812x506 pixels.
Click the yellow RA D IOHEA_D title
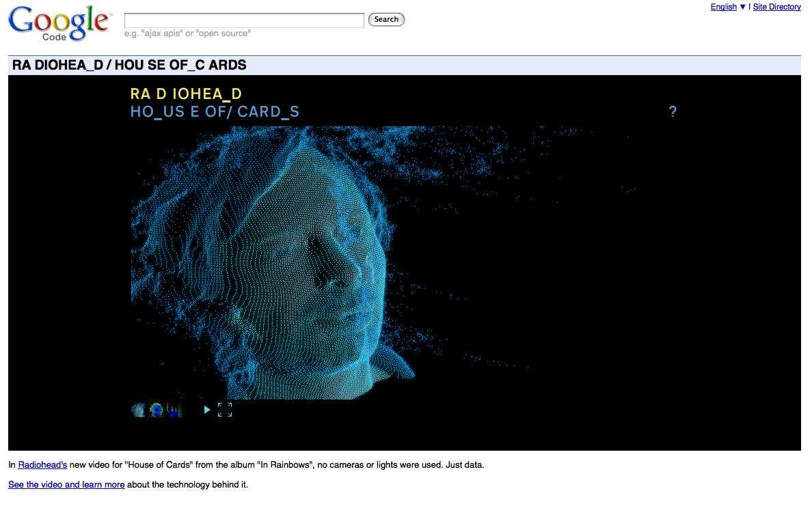(186, 94)
